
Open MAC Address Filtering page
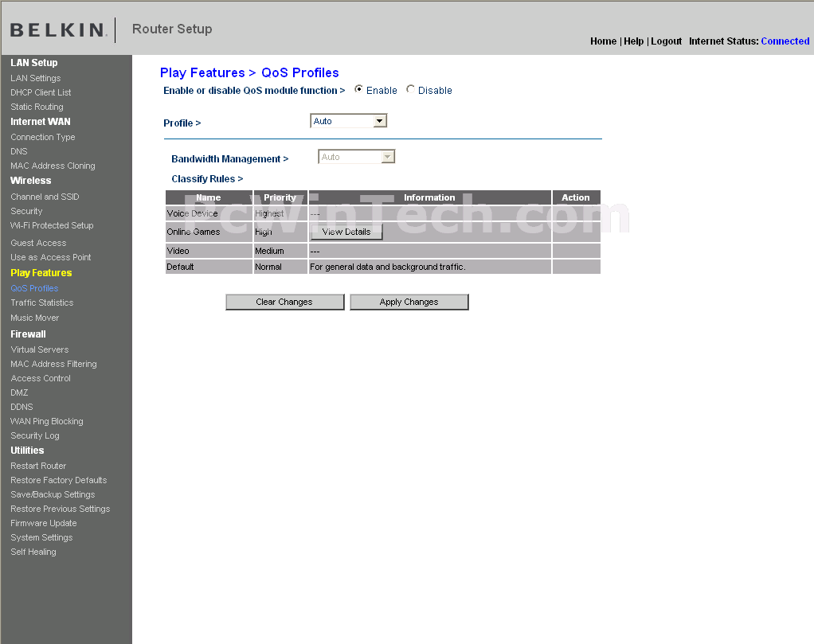(53, 365)
